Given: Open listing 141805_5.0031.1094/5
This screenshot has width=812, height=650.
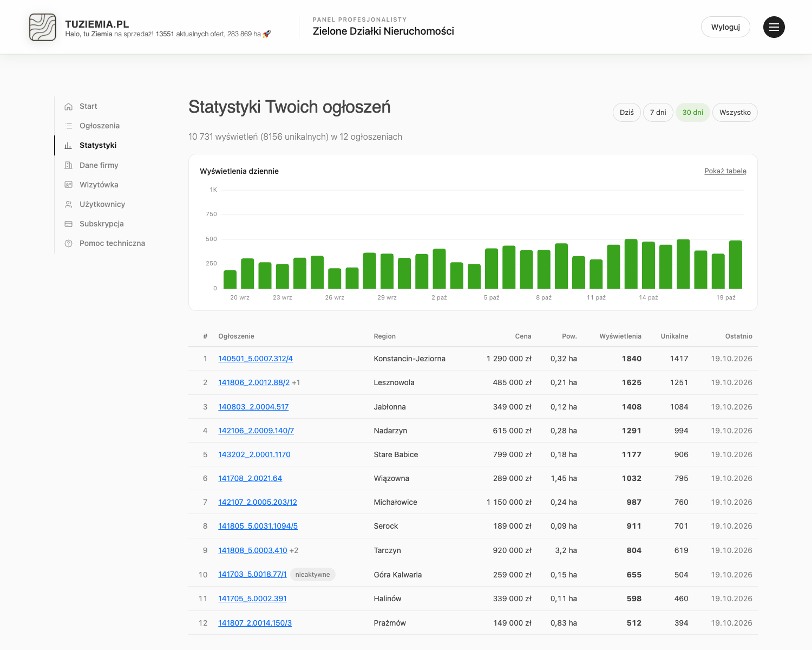Looking at the screenshot, I should (x=258, y=526).
